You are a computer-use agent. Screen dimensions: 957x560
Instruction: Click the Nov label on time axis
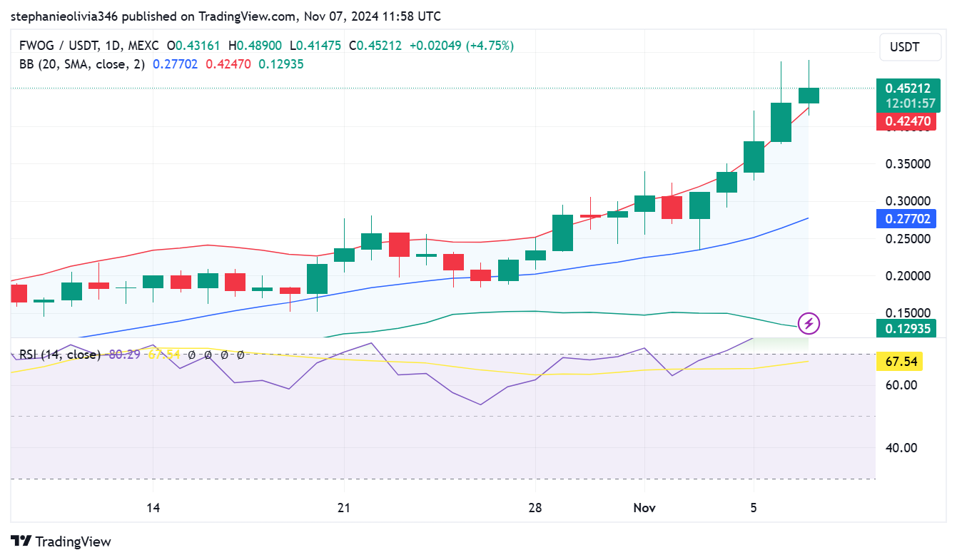click(644, 508)
